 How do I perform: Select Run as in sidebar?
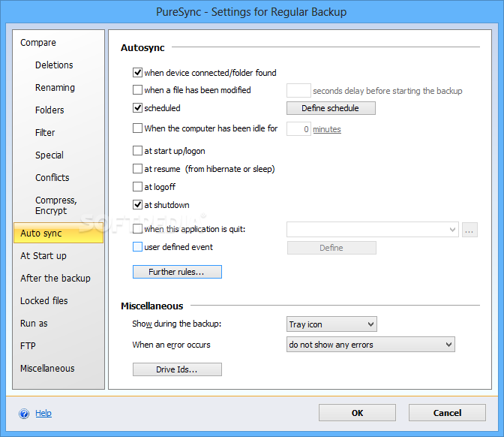pyautogui.click(x=34, y=324)
